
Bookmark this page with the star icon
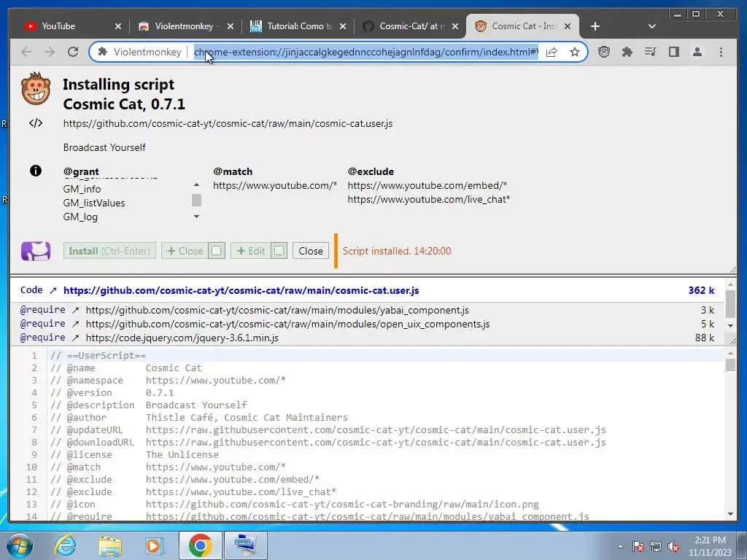point(575,52)
